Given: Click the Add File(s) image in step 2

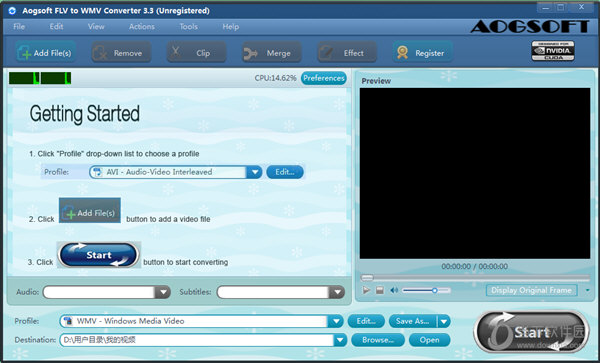Looking at the screenshot, I should (x=90, y=210).
